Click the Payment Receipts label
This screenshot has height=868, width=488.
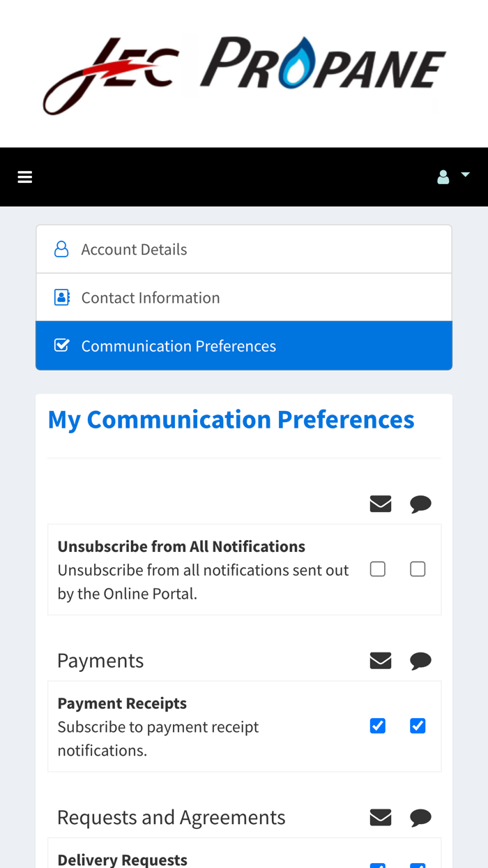tap(122, 703)
